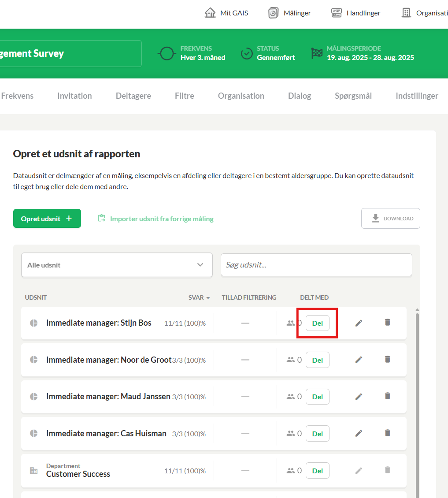Select 'Immediate manager: Maud Janssen' text
448x498 pixels.
(108, 397)
